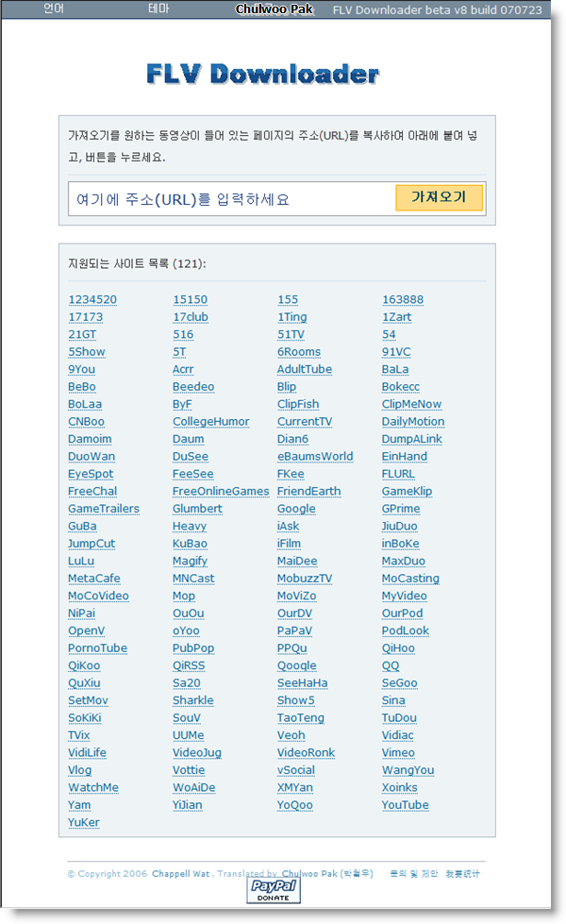
Task: Open the 6Rooms site link
Action: pyautogui.click(x=299, y=352)
